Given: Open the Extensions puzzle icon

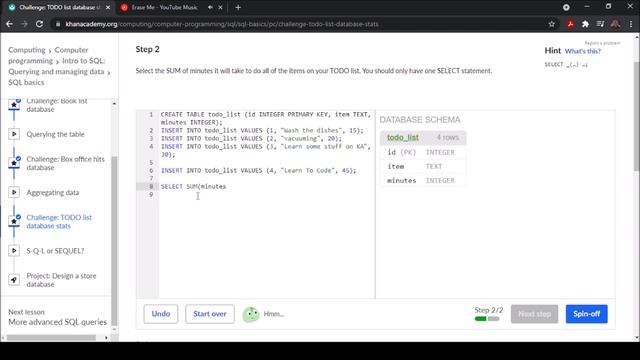Looking at the screenshot, I should (585, 24).
